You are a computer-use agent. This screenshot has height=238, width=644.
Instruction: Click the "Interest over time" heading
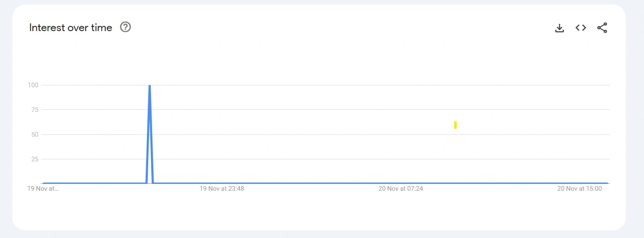pyautogui.click(x=71, y=28)
